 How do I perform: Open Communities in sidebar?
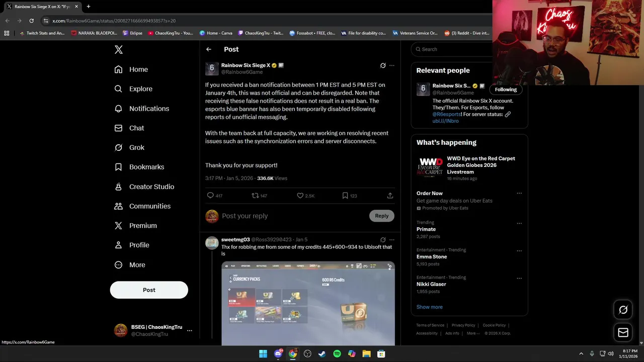coord(142,206)
